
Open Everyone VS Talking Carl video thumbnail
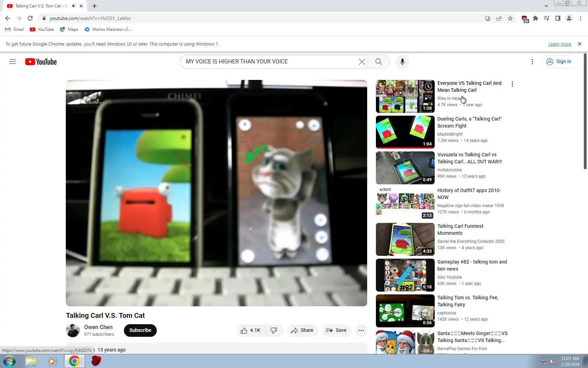[x=405, y=96]
